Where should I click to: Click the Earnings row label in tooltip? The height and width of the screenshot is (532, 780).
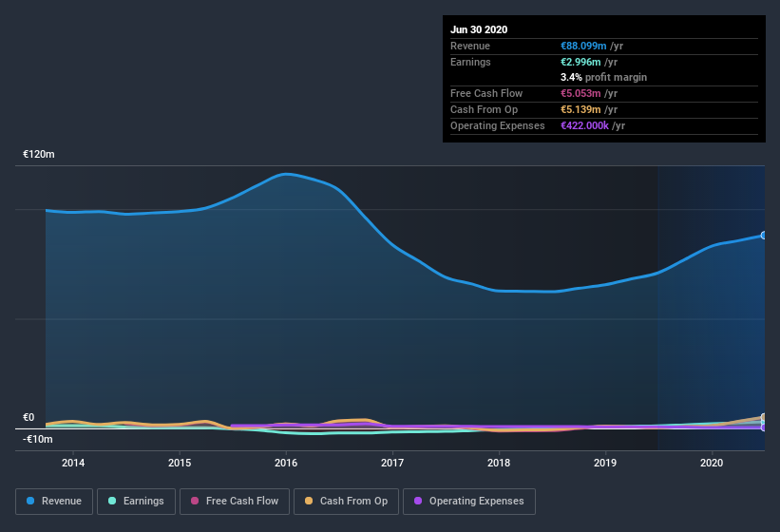(x=470, y=62)
